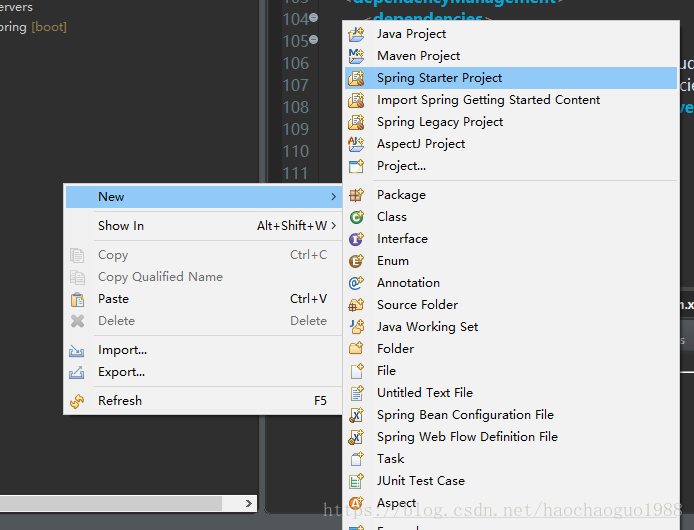
Task: Select Annotation in the New submenu
Action: [511, 283]
